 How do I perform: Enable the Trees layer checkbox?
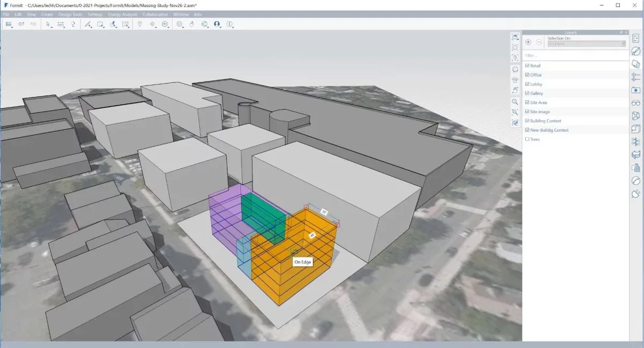527,139
